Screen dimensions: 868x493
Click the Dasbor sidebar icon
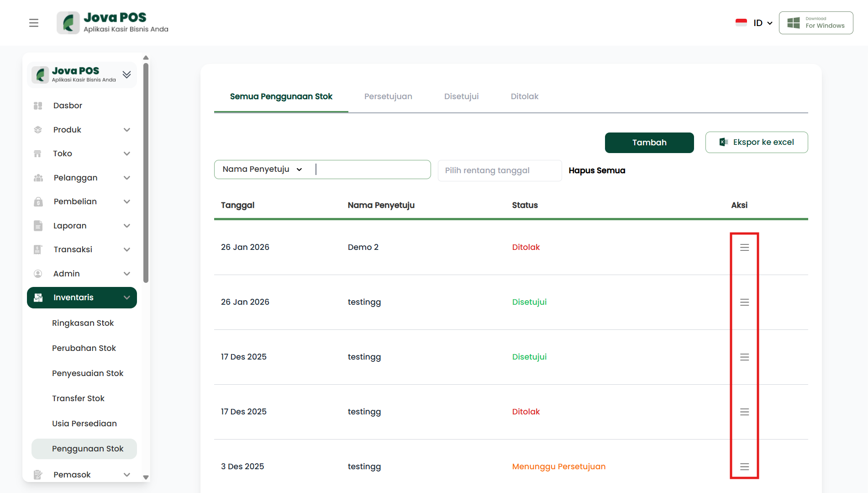(38, 106)
